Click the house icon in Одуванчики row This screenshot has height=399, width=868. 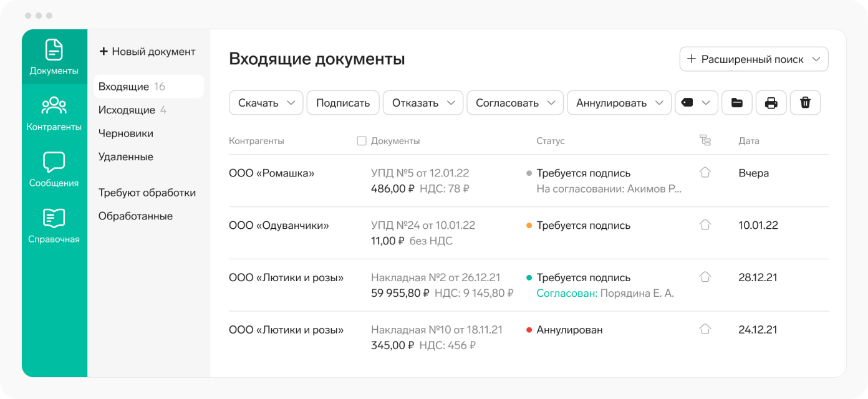(x=705, y=224)
